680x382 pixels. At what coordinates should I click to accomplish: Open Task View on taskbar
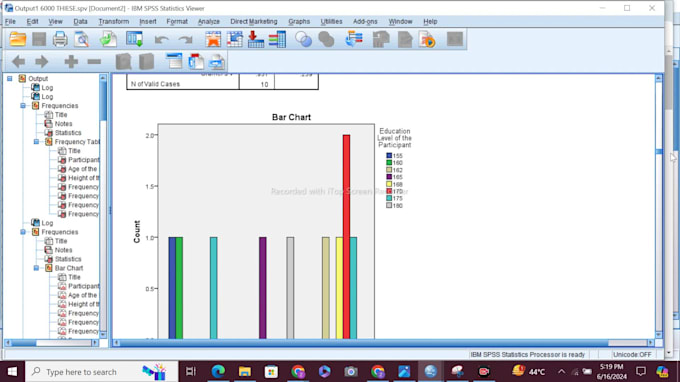[x=191, y=372]
